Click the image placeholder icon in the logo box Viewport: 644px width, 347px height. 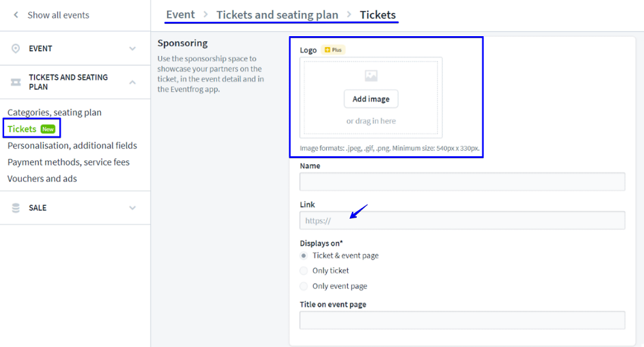click(x=371, y=76)
